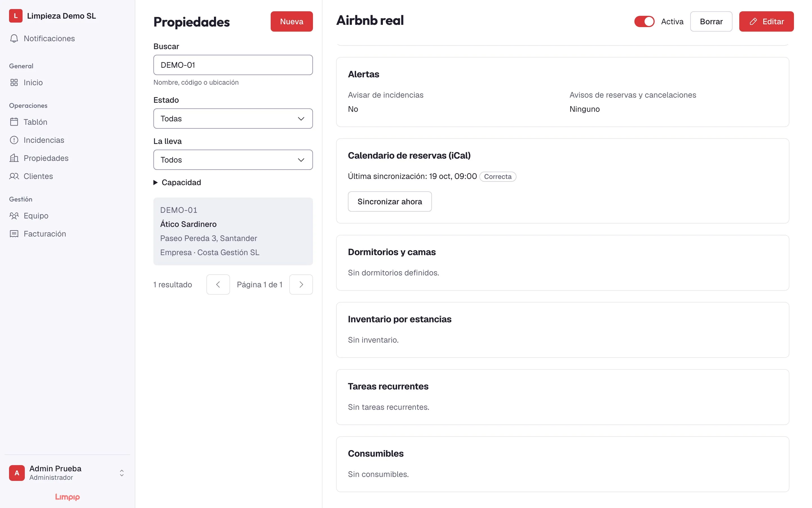This screenshot has width=812, height=508.
Task: Click the Editar button
Action: click(766, 21)
